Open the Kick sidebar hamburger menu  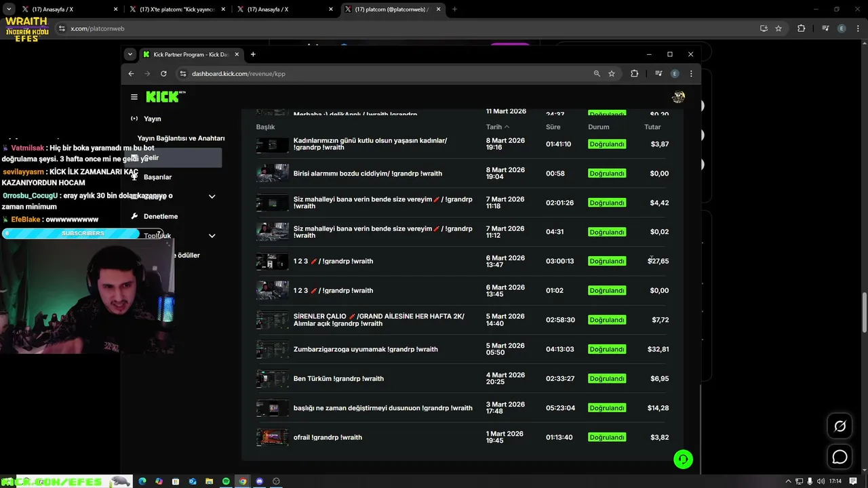[134, 97]
